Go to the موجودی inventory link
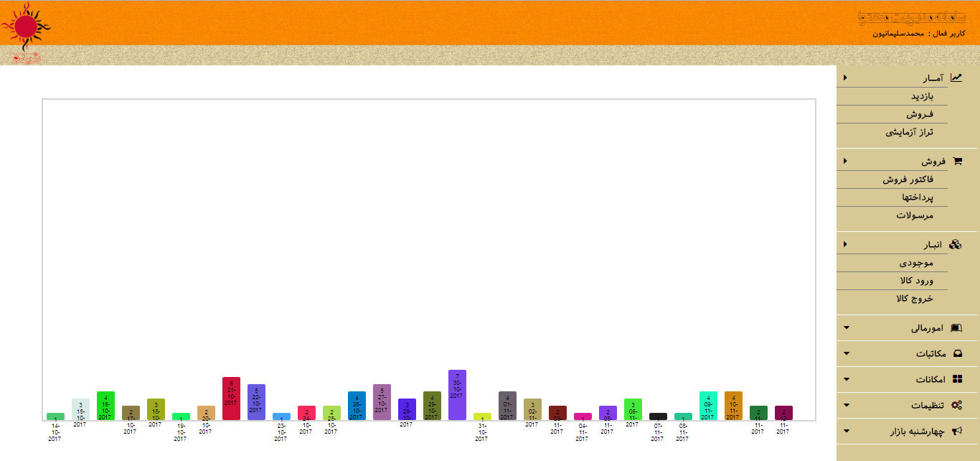Screen dimensions: 980x461 click(x=916, y=263)
